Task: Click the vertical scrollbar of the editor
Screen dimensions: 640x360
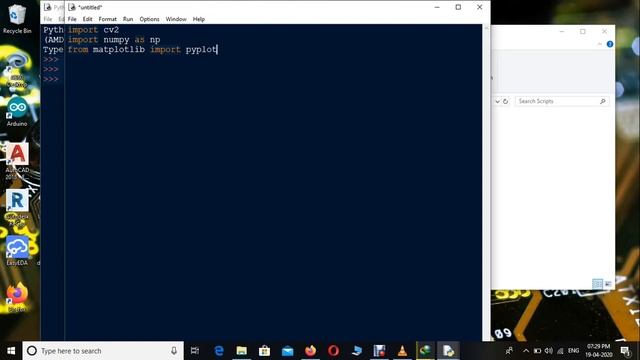Action: [x=486, y=182]
